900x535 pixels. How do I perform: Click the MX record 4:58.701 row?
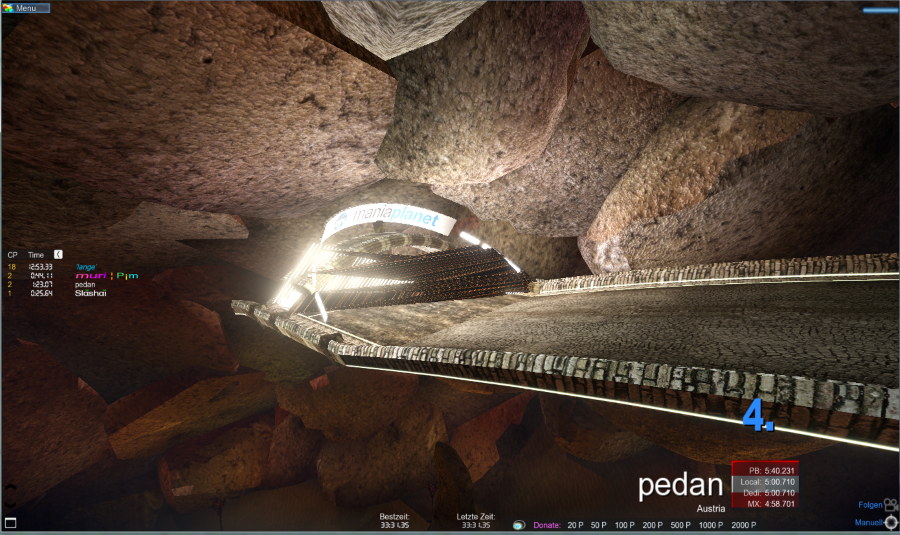click(x=764, y=504)
